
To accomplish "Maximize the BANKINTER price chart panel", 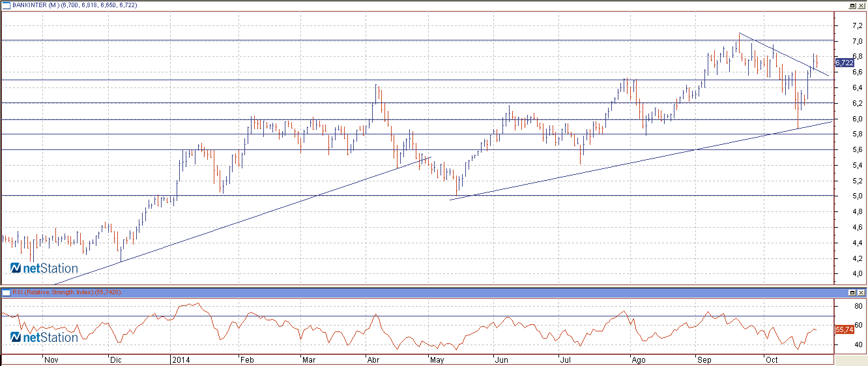I will [x=852, y=5].
